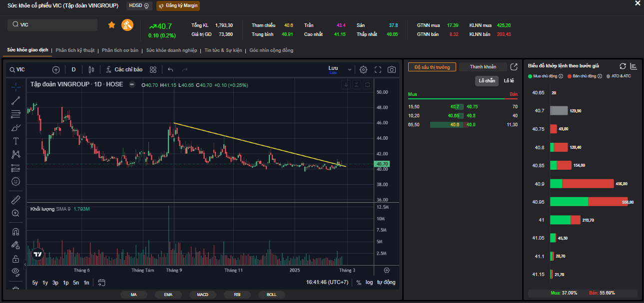Switch to Góc nhìn cộng đồng tab
Viewport: 644px width, 303px height.
[x=271, y=50]
